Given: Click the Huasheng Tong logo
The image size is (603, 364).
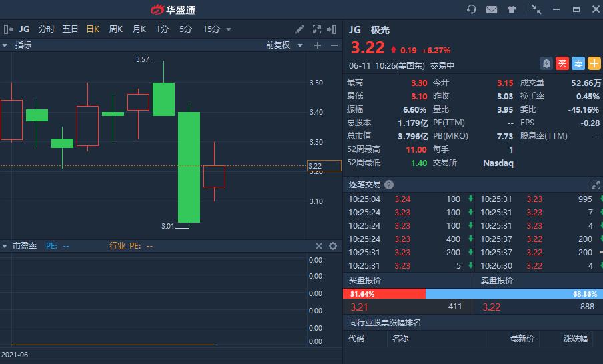Looking at the screenshot, I should click(x=173, y=9).
